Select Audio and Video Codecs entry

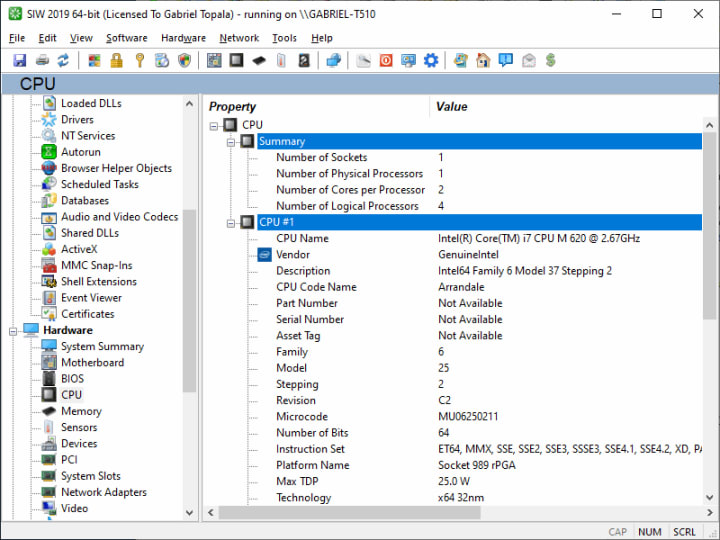119,217
